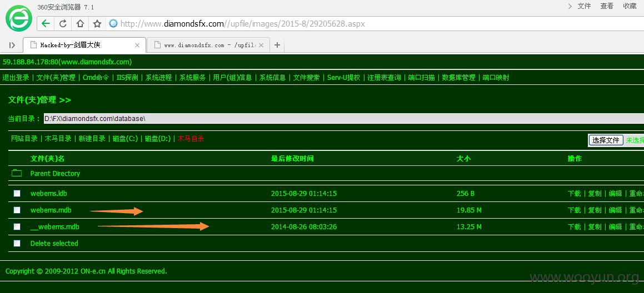Screen dimensions: 644x293
Task: Open the 用户(组)信息 page
Action: click(232, 78)
